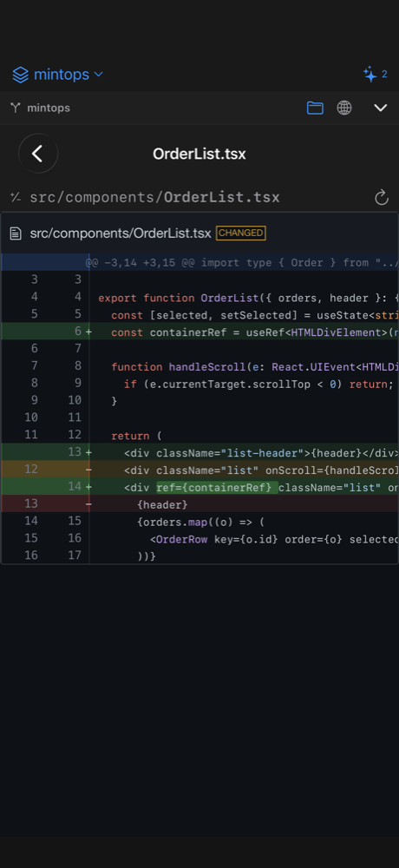Expand the header panel chevron
The image size is (399, 868).
click(x=380, y=108)
